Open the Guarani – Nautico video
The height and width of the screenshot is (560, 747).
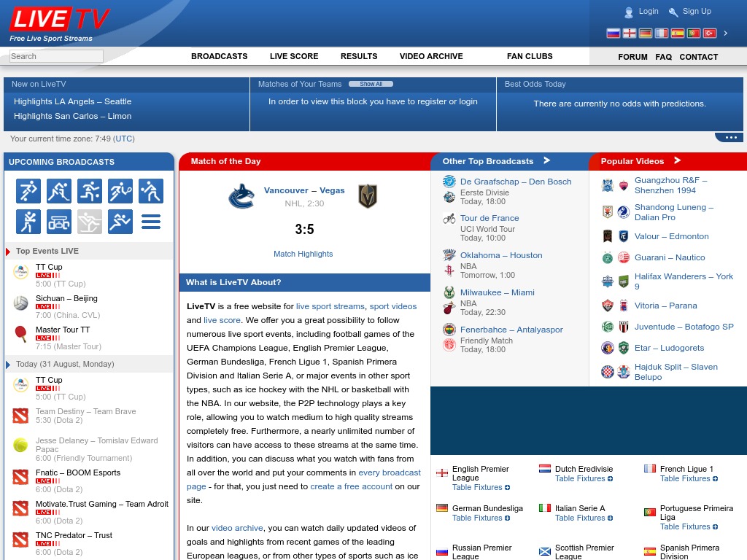670,257
